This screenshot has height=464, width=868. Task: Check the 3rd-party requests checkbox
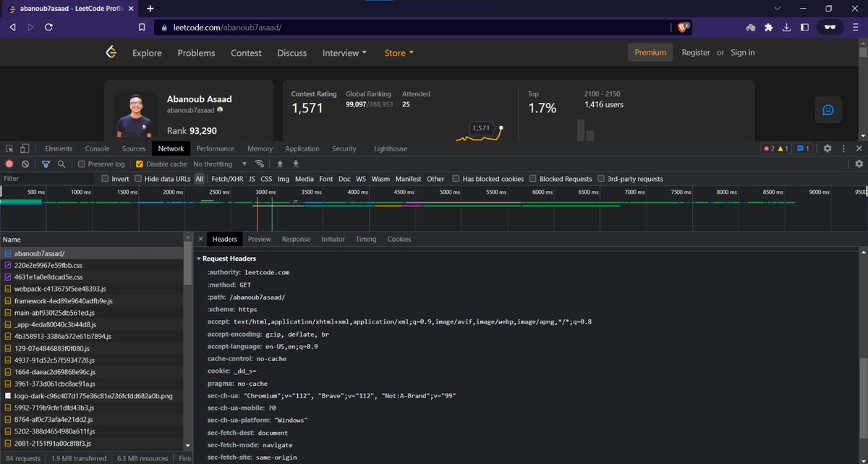tap(601, 179)
